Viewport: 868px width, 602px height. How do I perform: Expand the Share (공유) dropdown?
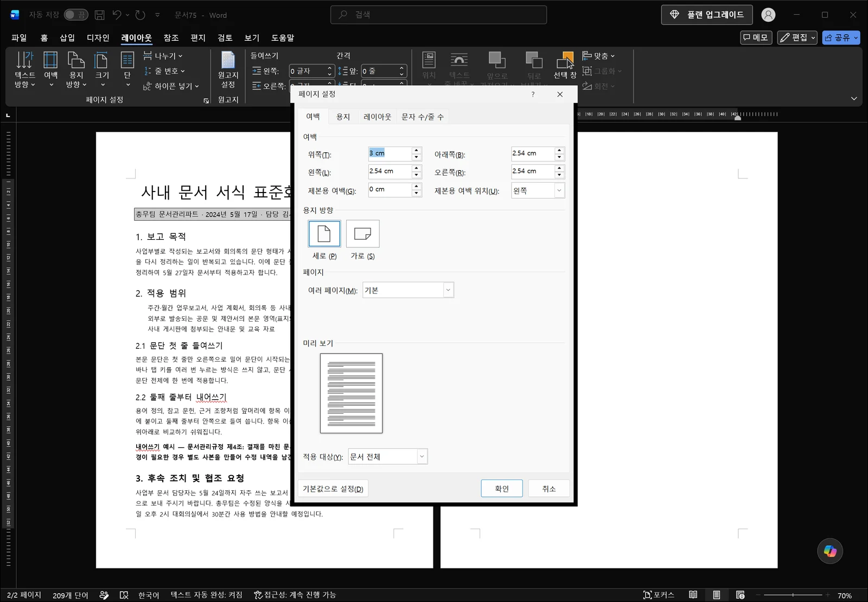click(856, 38)
